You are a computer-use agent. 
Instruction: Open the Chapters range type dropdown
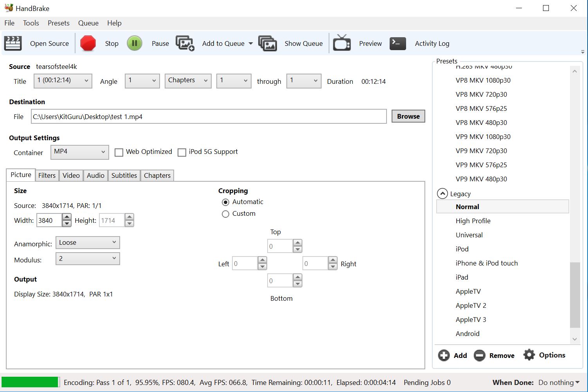point(188,81)
